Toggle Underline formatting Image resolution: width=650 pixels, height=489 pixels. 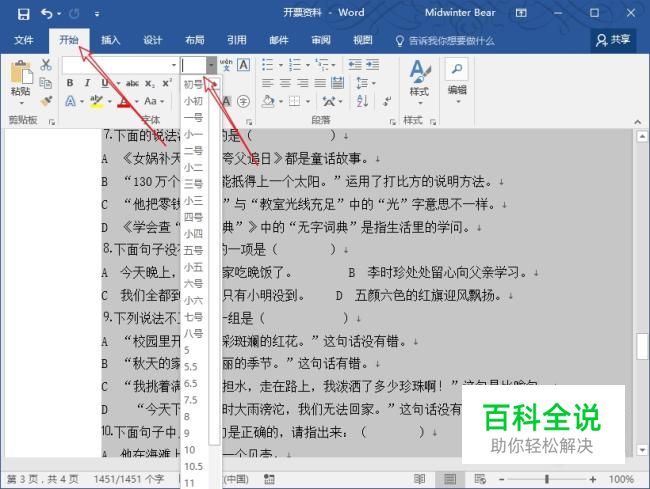point(104,83)
